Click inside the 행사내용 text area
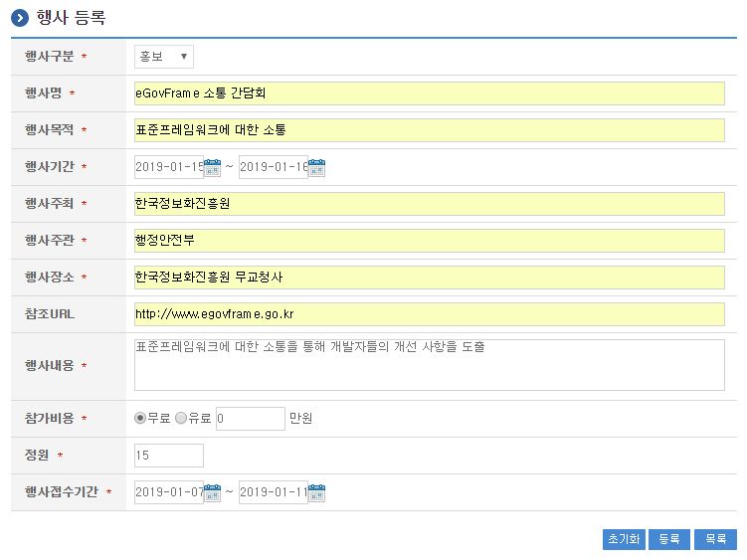This screenshot has width=747, height=560. (x=429, y=365)
